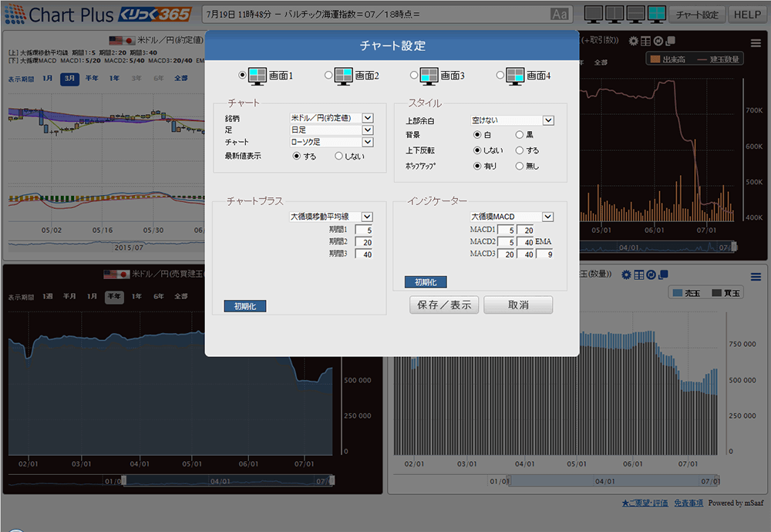The width and height of the screenshot is (771, 532).
Task: Click the Aa text-size icon in the header
Action: point(561,13)
